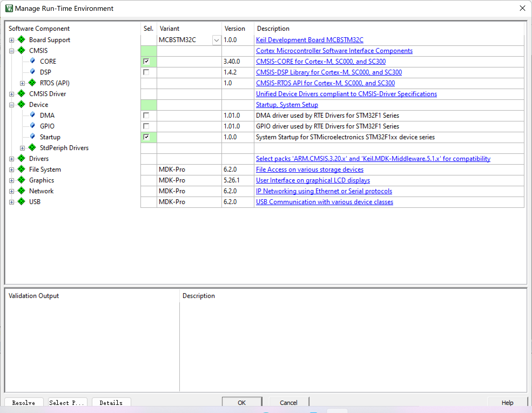
Task: Click the Graphics green diamond icon
Action: (x=22, y=180)
